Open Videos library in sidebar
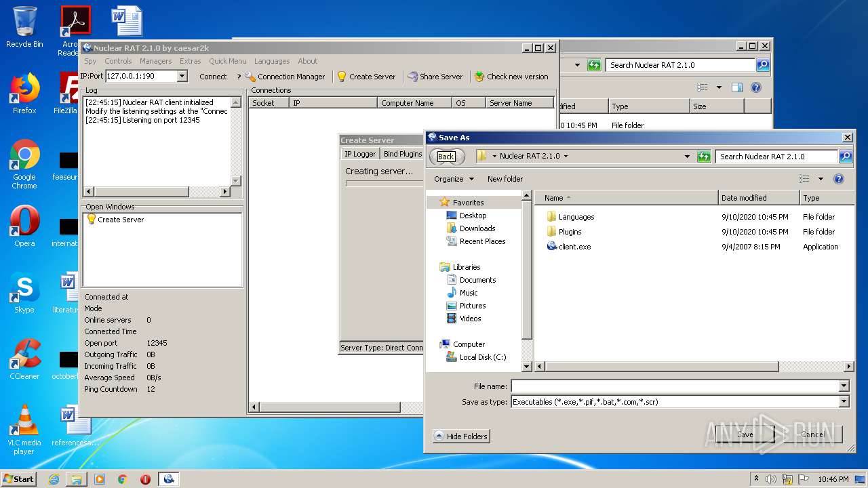Screen dimensions: 868x488 coord(465,319)
